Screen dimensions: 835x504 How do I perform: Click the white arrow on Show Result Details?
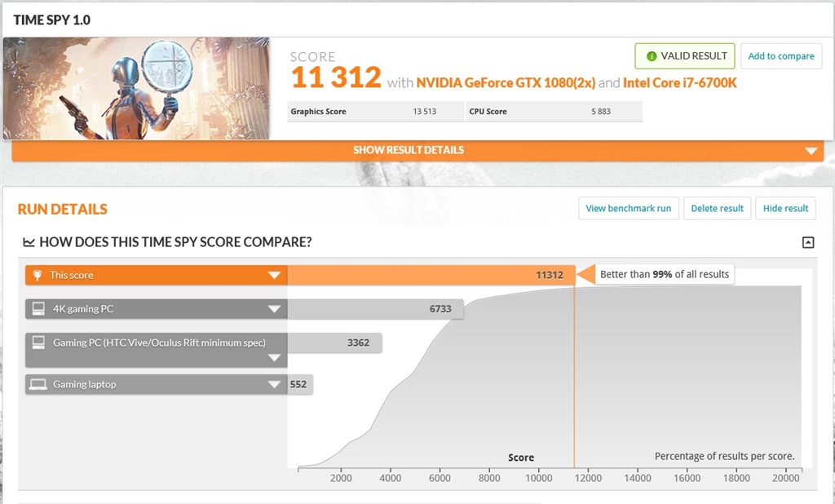tap(811, 151)
